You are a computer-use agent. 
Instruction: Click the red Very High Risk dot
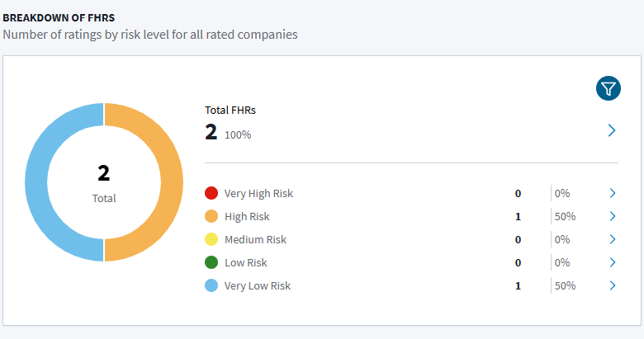tap(211, 193)
